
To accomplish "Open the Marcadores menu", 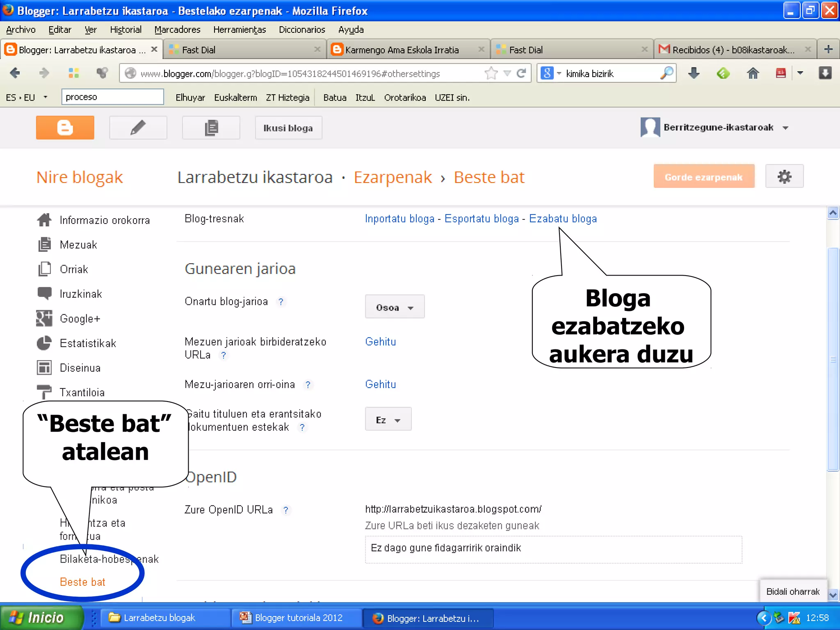I will 177,30.
